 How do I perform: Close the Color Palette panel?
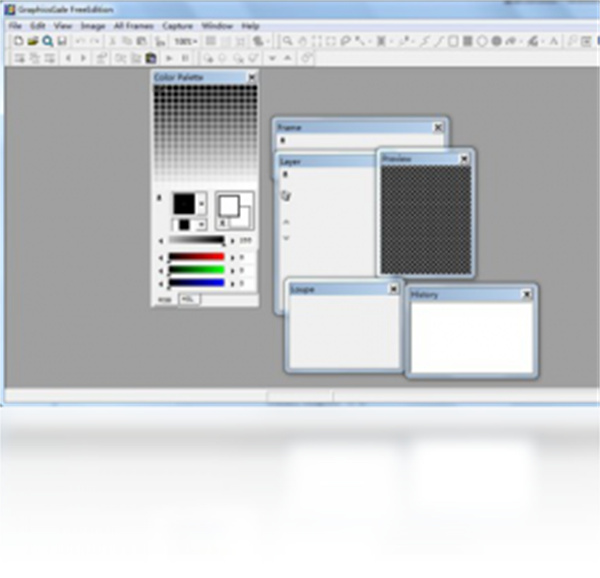(252, 78)
